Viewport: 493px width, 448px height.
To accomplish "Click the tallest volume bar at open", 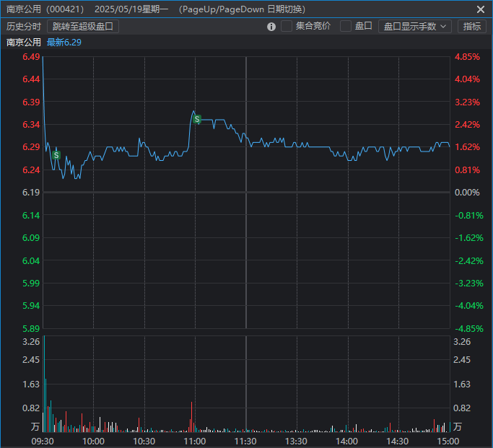I will [x=43, y=382].
